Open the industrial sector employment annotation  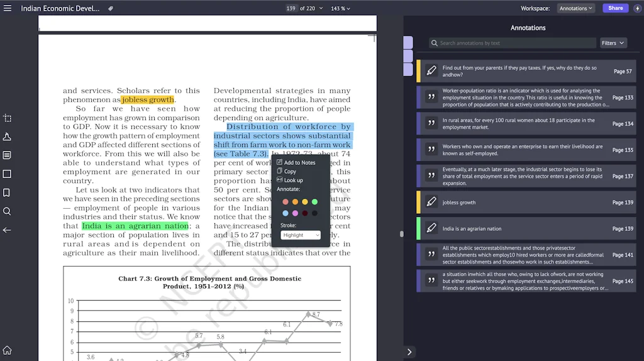tap(526, 176)
